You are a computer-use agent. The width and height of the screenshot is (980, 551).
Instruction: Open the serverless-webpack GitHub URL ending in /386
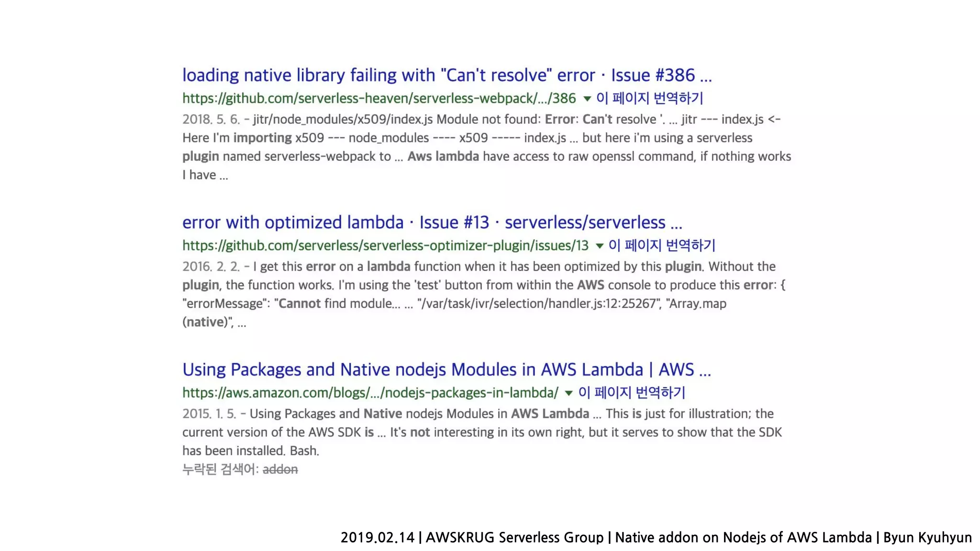point(379,99)
